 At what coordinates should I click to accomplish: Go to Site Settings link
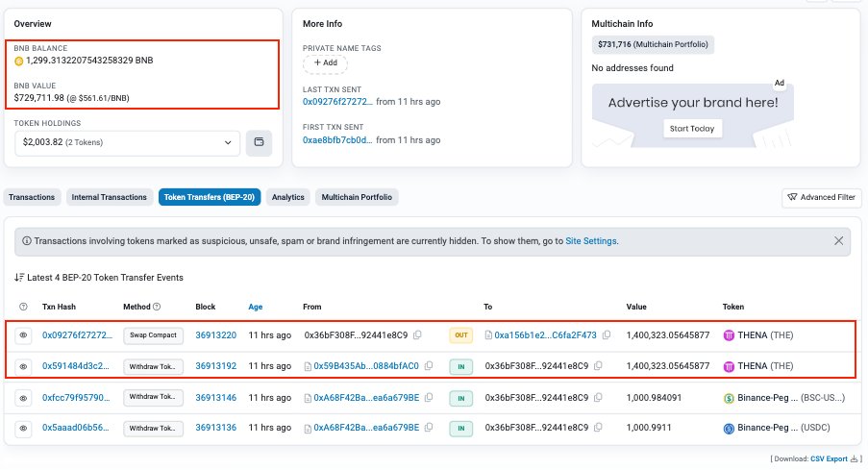[x=590, y=241]
